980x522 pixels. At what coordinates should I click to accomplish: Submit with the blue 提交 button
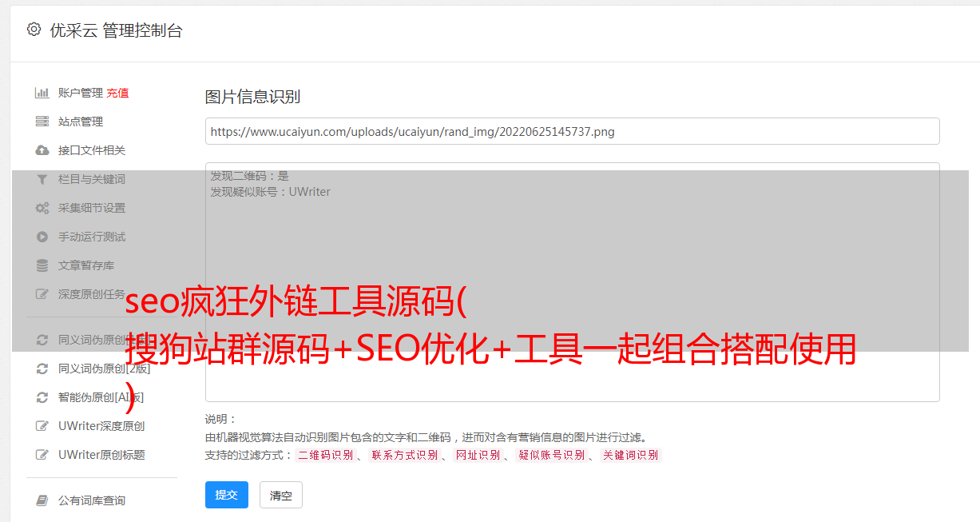[x=227, y=495]
